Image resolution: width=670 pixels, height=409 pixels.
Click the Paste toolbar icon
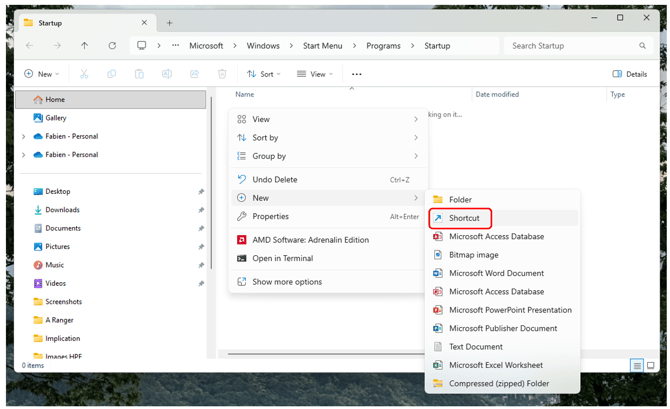pyautogui.click(x=139, y=74)
